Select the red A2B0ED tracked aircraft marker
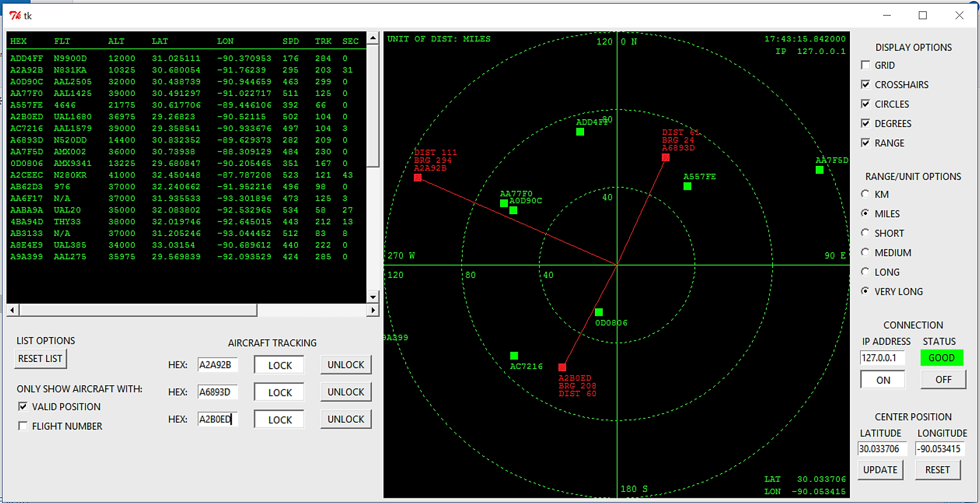980x503 pixels. pos(562,367)
